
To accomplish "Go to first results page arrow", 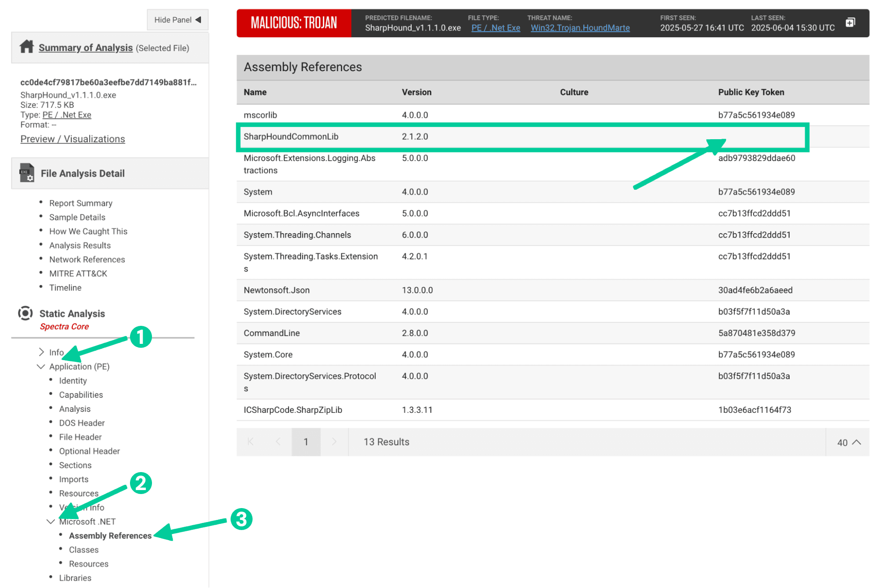I will tap(250, 442).
